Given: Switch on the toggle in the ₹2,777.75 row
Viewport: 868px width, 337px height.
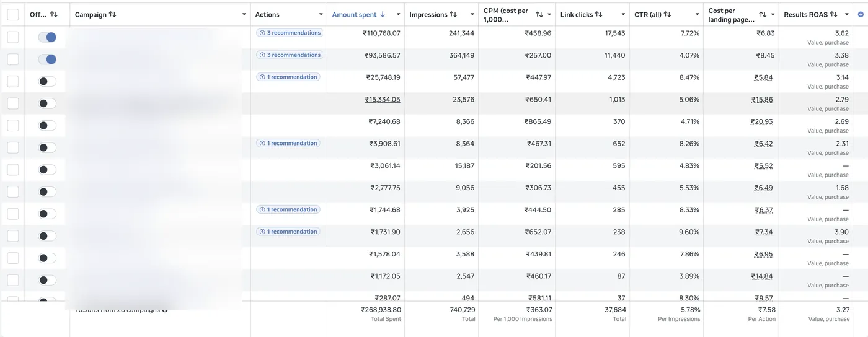Looking at the screenshot, I should (x=47, y=191).
